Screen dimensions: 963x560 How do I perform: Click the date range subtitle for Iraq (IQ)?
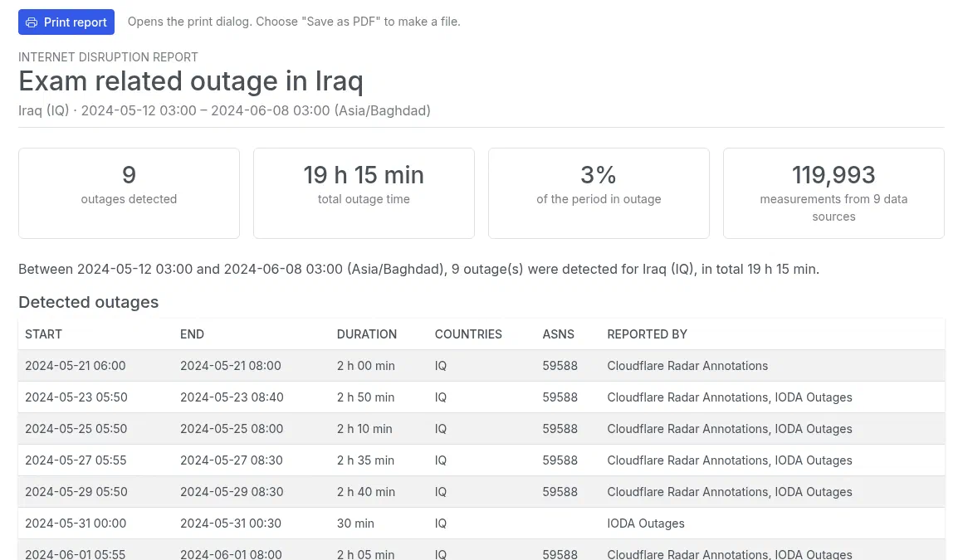(x=224, y=110)
